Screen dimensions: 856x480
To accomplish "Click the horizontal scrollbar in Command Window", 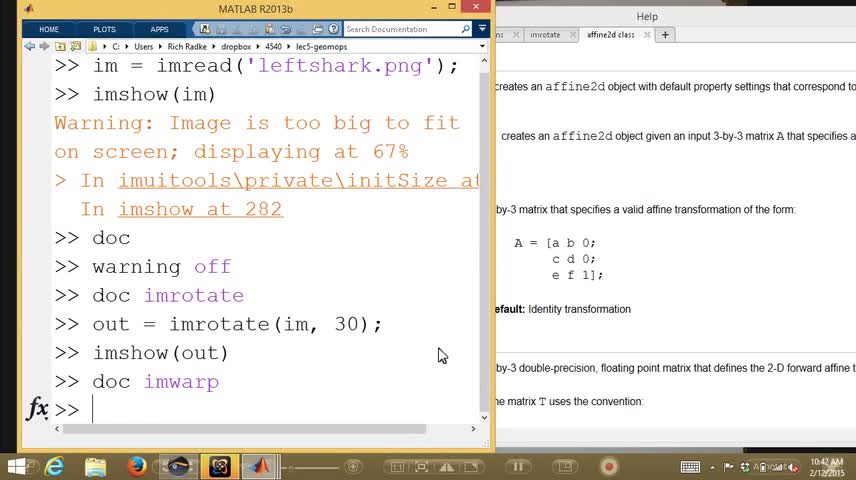I will tap(244, 429).
